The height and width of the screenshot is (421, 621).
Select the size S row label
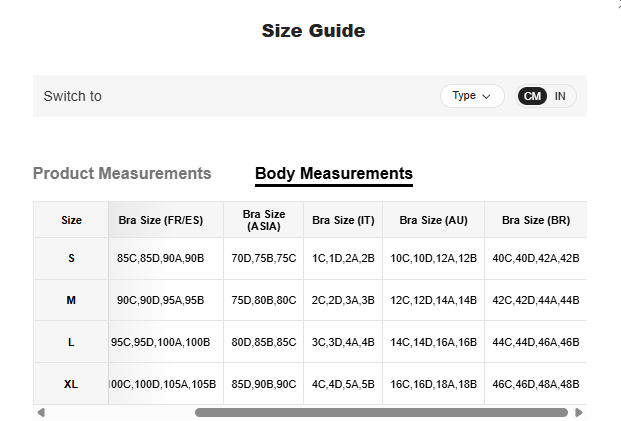pyautogui.click(x=71, y=258)
